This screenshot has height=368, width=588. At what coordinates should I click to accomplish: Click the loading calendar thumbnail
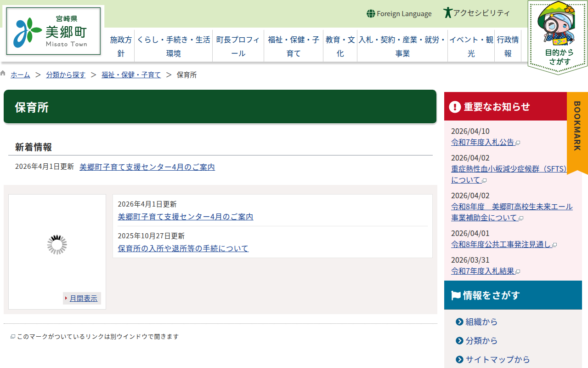[x=57, y=245]
